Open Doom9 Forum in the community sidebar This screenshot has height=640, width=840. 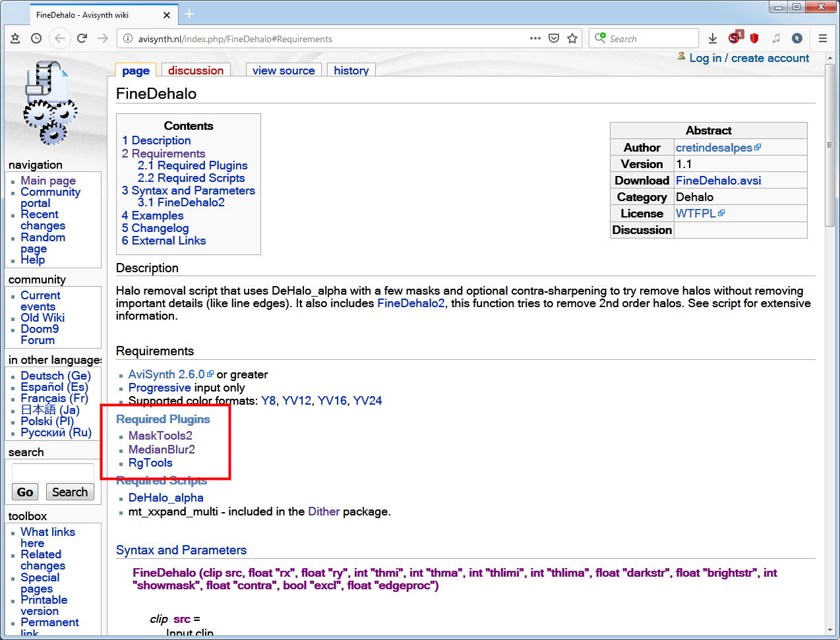(x=40, y=335)
